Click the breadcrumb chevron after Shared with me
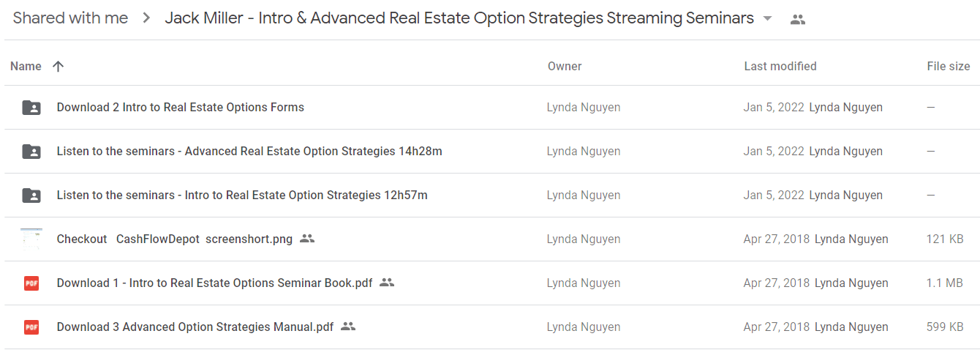Image resolution: width=980 pixels, height=350 pixels. coord(146,19)
